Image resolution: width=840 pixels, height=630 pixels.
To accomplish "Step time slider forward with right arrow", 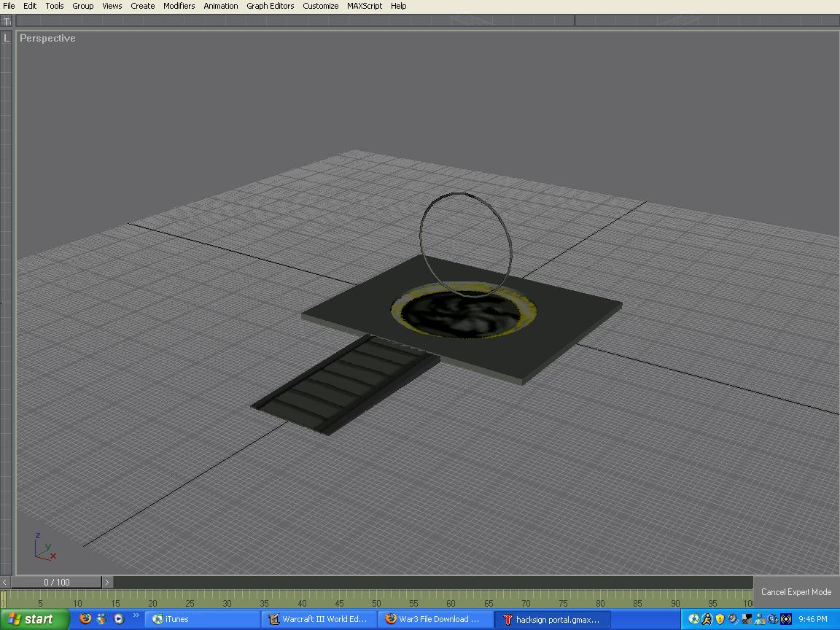I will pos(107,582).
